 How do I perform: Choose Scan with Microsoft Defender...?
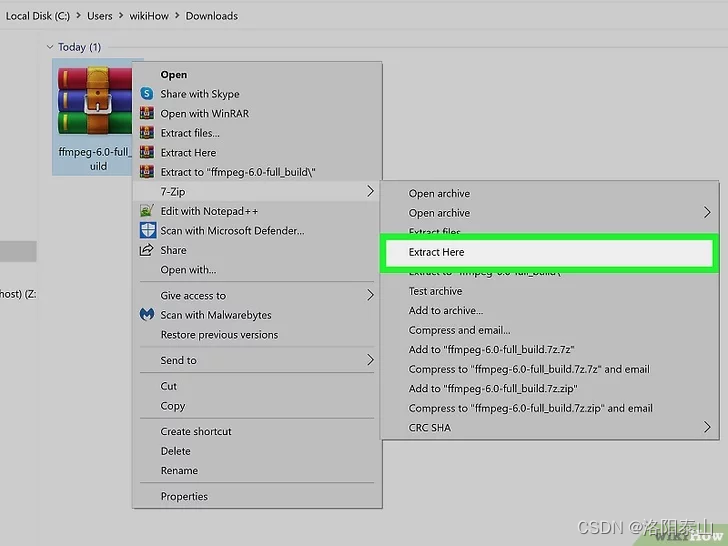(x=257, y=230)
